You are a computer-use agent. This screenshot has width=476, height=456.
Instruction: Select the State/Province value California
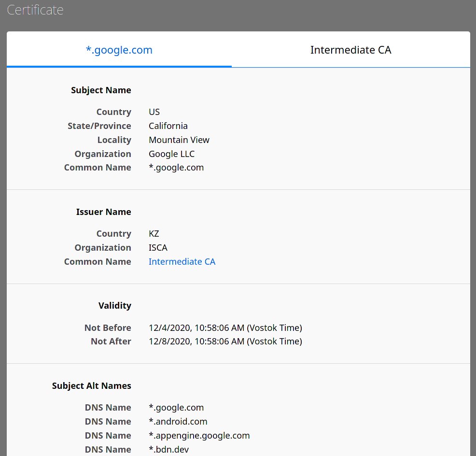[x=168, y=126]
